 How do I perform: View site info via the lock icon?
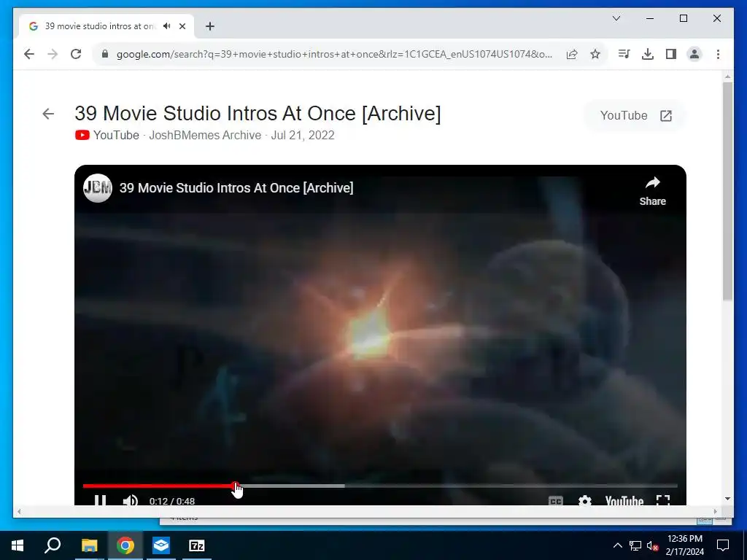coord(105,54)
